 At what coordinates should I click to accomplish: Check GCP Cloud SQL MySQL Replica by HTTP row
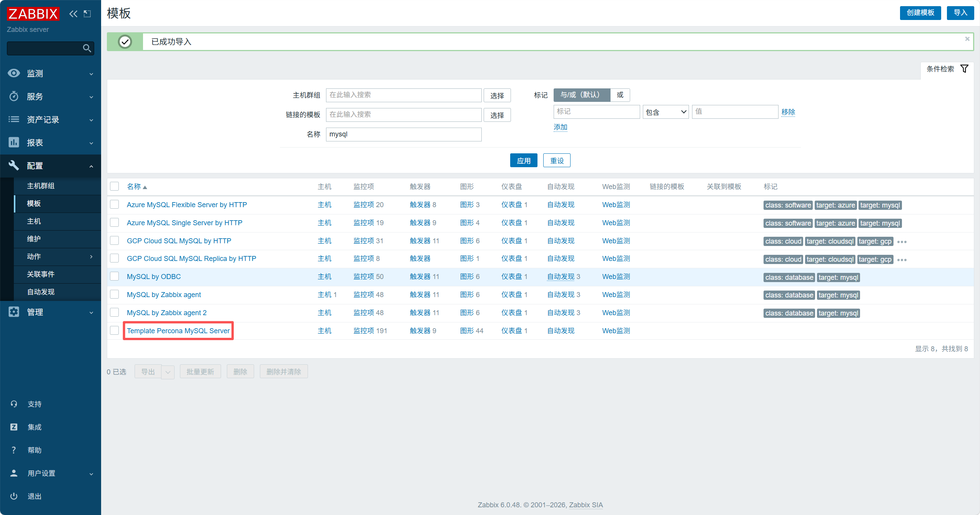click(115, 258)
